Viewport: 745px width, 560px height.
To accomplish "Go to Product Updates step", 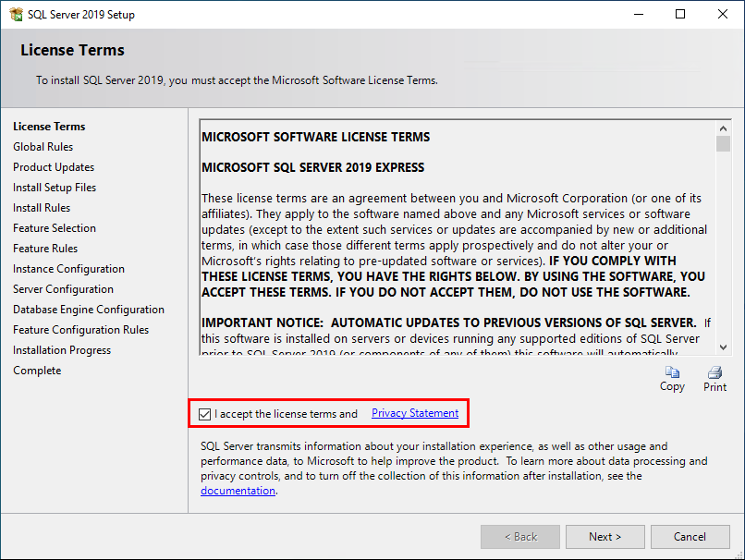I will [x=54, y=167].
